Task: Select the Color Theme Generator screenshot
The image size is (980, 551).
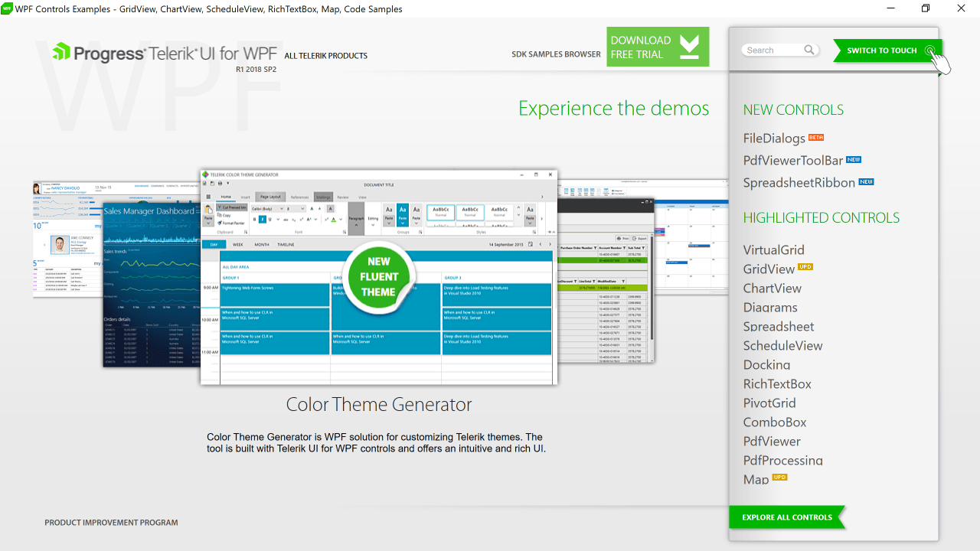Action: click(x=379, y=277)
